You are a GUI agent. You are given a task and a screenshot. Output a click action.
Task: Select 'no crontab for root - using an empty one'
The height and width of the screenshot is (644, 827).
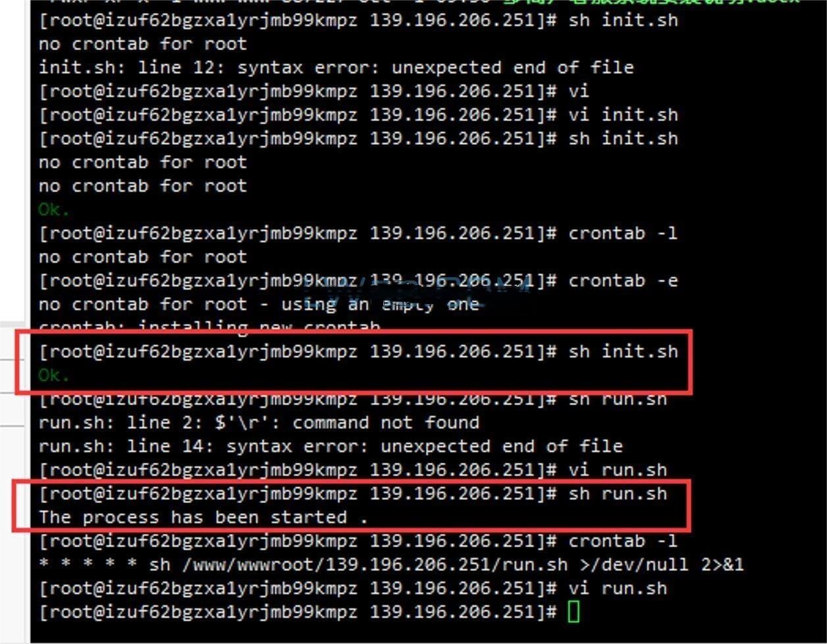[x=259, y=304]
